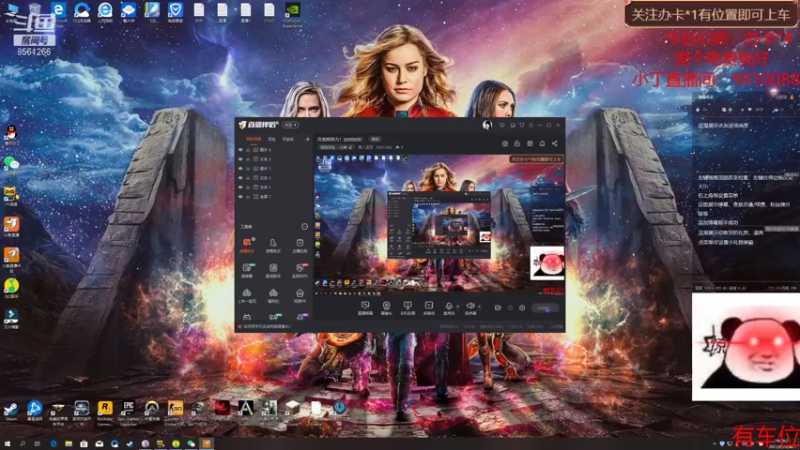Click the house-shaped toolbox icon
The width and height of the screenshot is (800, 450).
coord(299,295)
